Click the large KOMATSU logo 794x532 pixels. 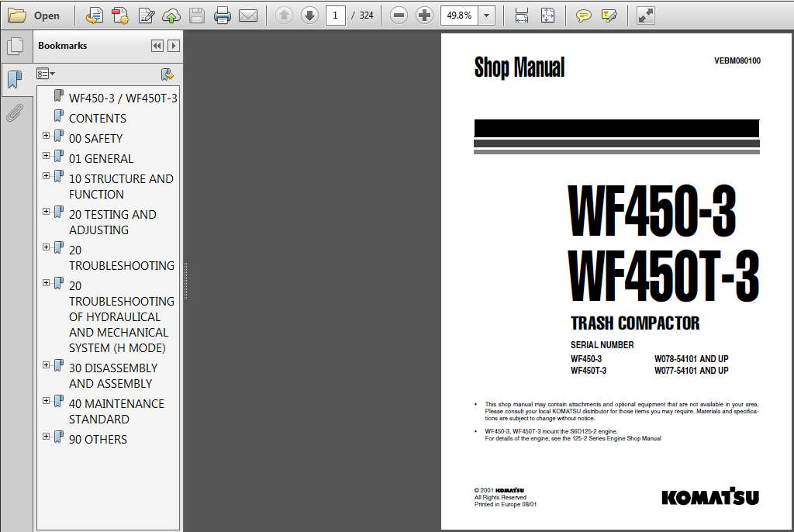click(710, 496)
